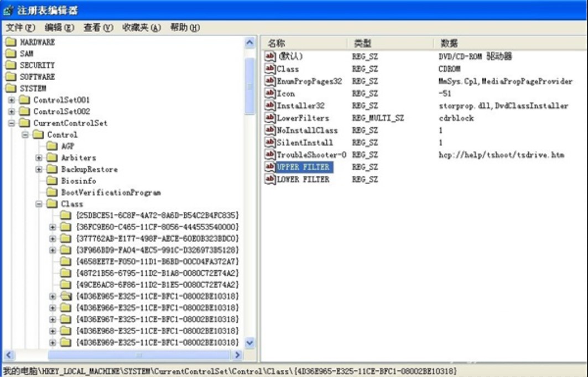The height and width of the screenshot is (377, 588).
Task: Select the {49CE6AC8-6F86...} key
Action: coord(158,285)
